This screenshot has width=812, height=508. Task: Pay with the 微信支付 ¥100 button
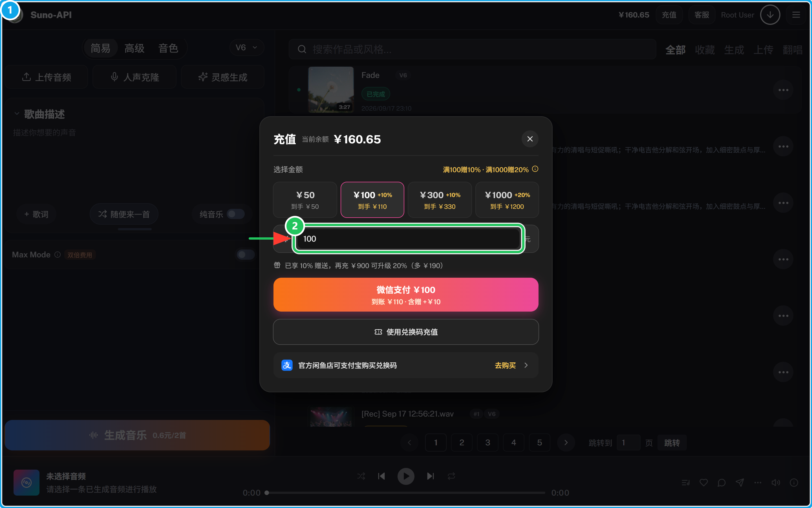coord(406,295)
